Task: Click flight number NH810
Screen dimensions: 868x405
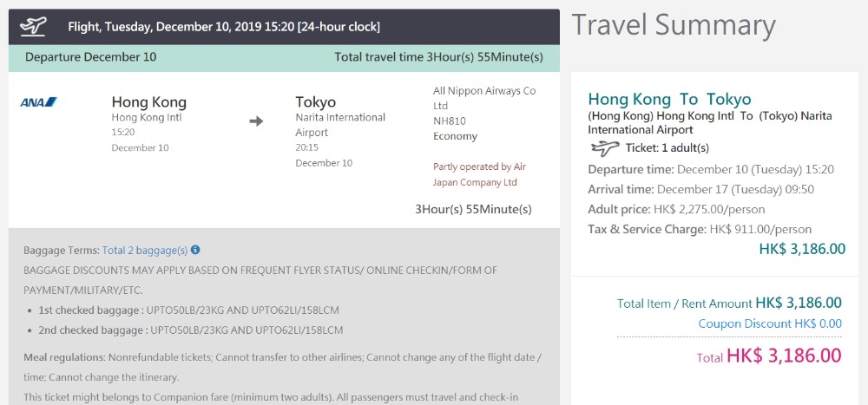Action: [x=450, y=121]
